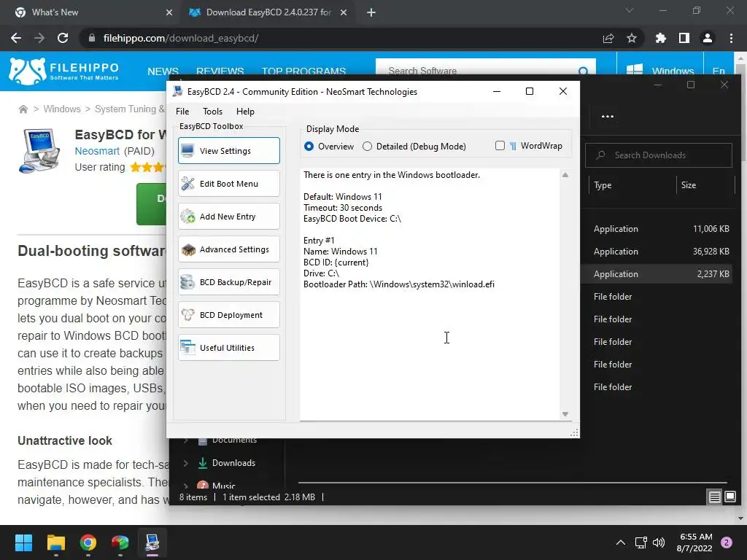Screen dimensions: 747x560
Task: Click the Search Software field on FileHippo
Action: pyautogui.click(x=476, y=71)
